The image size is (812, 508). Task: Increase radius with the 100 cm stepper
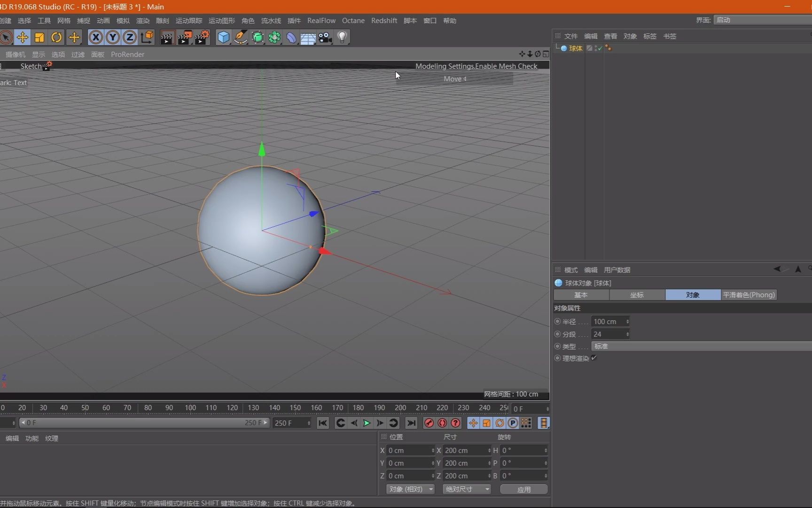click(627, 319)
